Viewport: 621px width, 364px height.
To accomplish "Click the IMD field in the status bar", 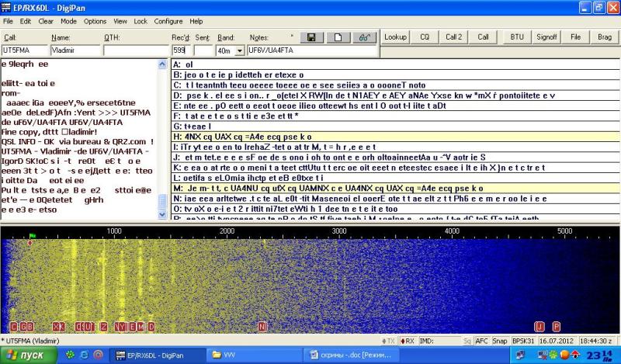I will [439, 341].
